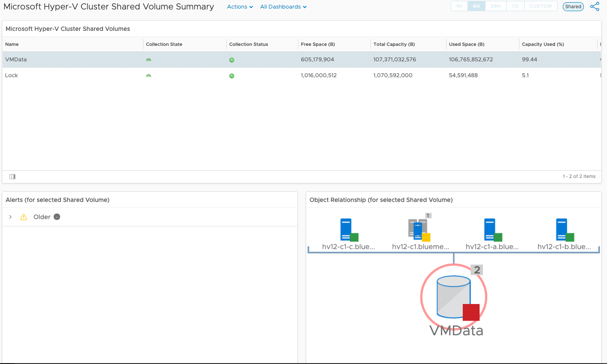Click free space value 605,179,904

(317, 60)
